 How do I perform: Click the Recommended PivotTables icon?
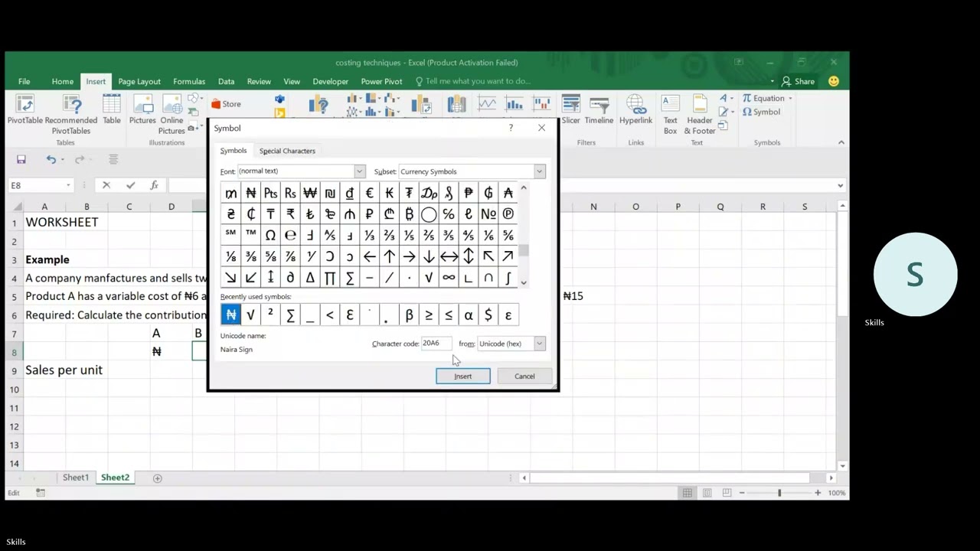point(71,115)
